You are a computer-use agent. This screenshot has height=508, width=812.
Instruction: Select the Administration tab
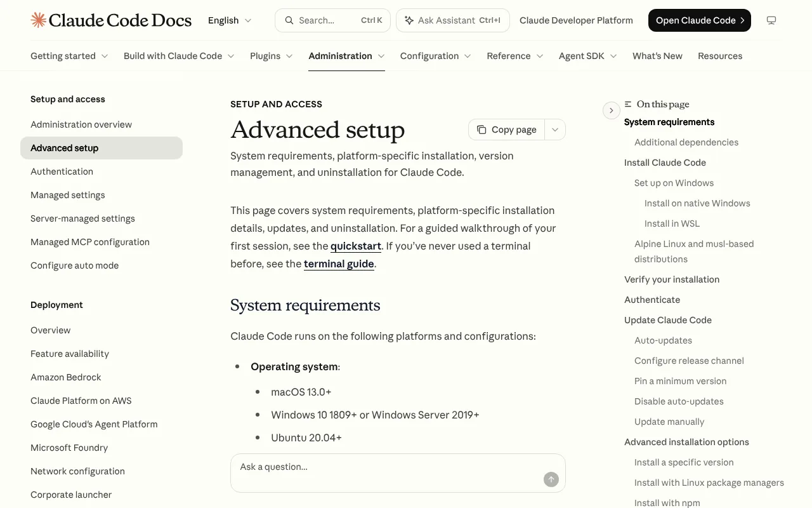346,56
